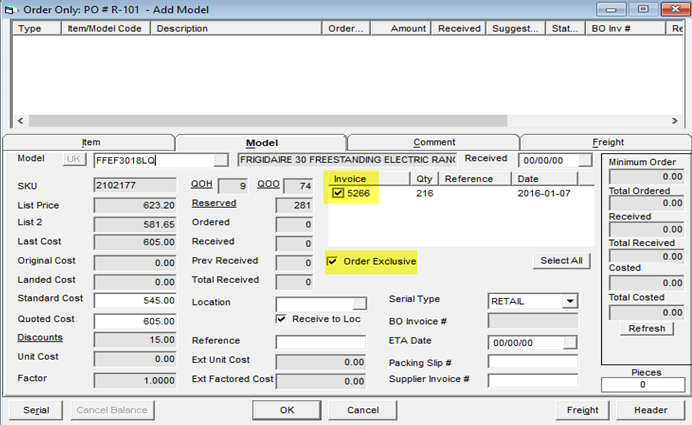Click the Reference column header in invoice list

475,179
